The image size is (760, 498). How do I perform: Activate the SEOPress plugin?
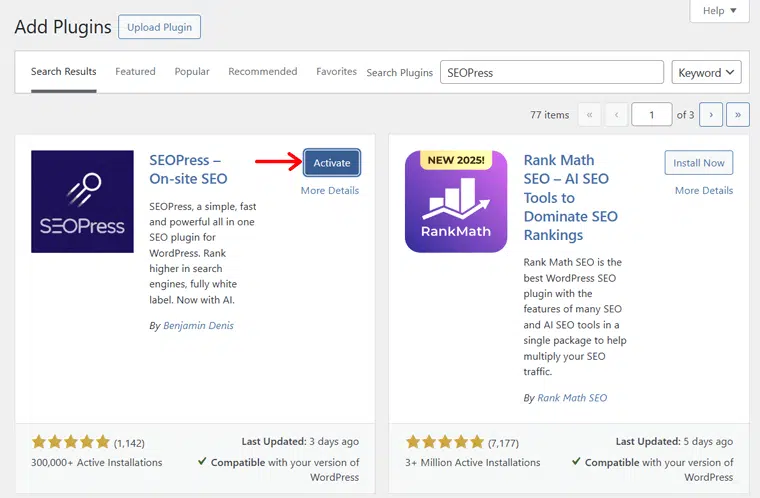pos(332,163)
